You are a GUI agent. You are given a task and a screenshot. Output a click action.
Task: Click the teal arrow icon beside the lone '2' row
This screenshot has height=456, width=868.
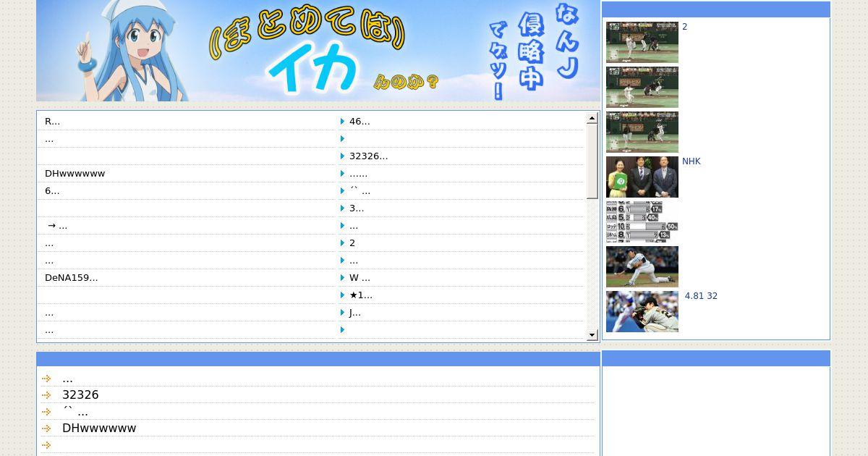coord(342,243)
